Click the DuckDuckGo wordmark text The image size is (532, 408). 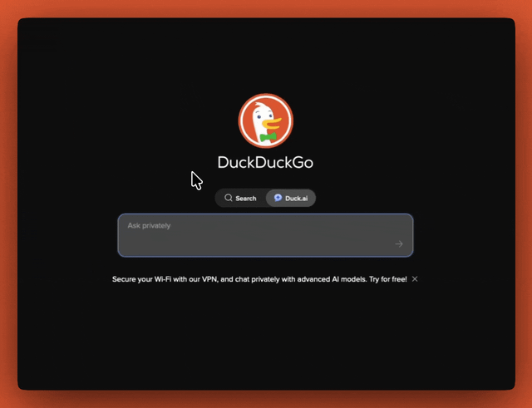pyautogui.click(x=265, y=163)
